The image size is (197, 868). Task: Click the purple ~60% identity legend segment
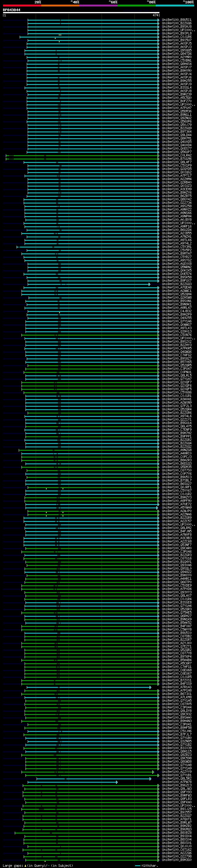coord(99,6)
